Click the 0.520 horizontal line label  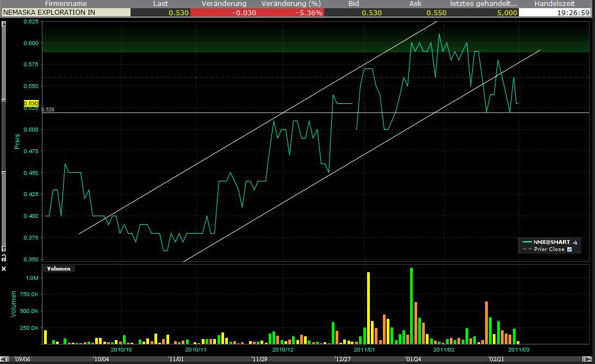(x=48, y=110)
